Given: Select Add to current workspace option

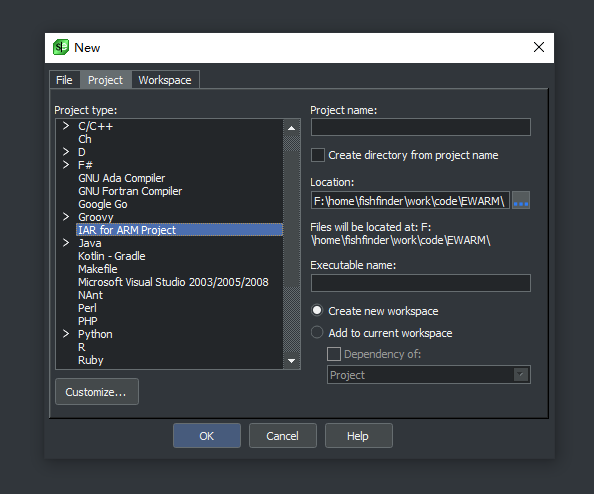Looking at the screenshot, I should click(317, 333).
